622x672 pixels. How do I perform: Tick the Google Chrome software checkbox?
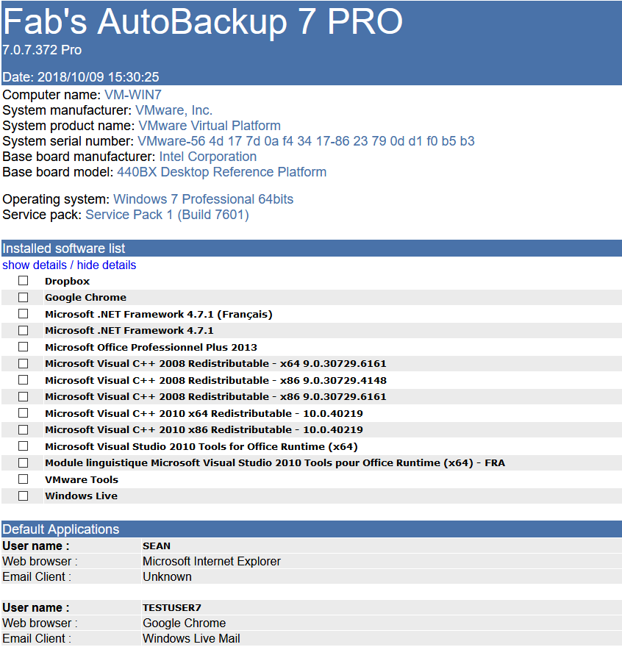[x=23, y=298]
